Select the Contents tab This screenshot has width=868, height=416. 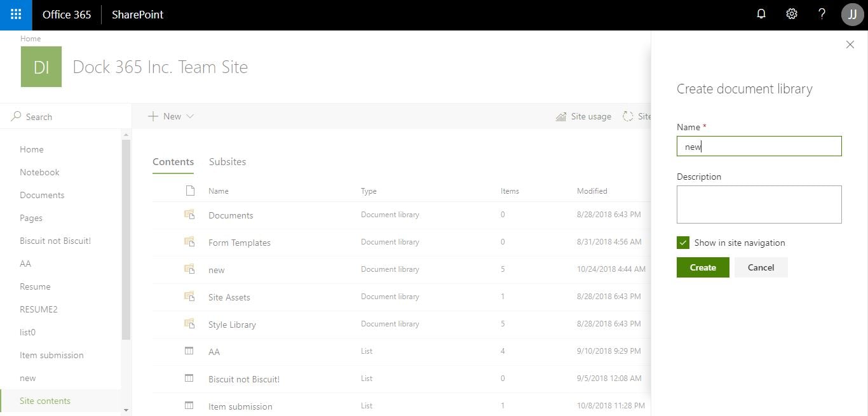coord(173,162)
